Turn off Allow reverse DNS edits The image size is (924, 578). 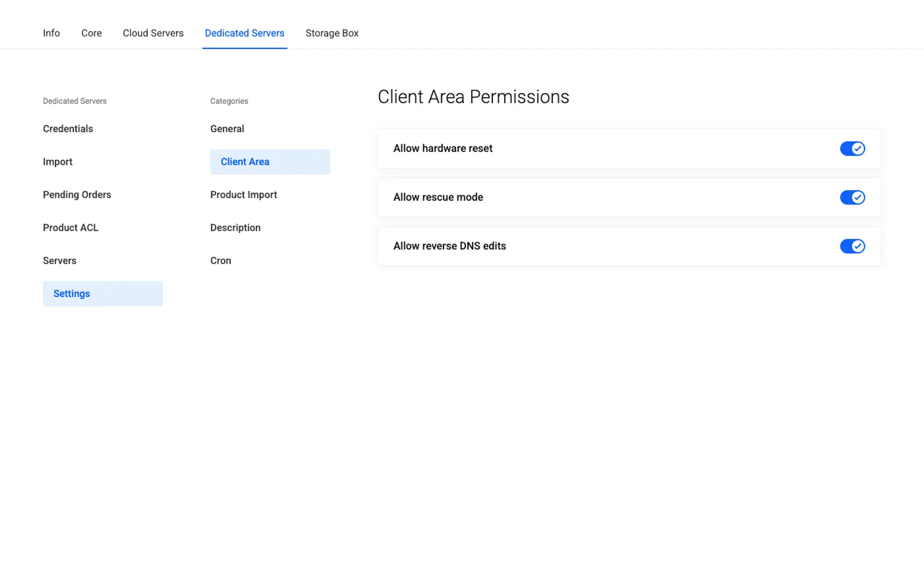(x=852, y=246)
